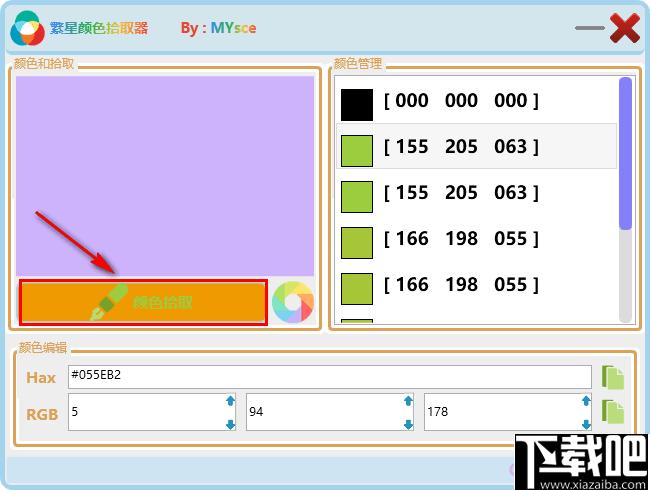Click the color list scrollbar thumb
This screenshot has height=490, width=650.
tap(625, 153)
